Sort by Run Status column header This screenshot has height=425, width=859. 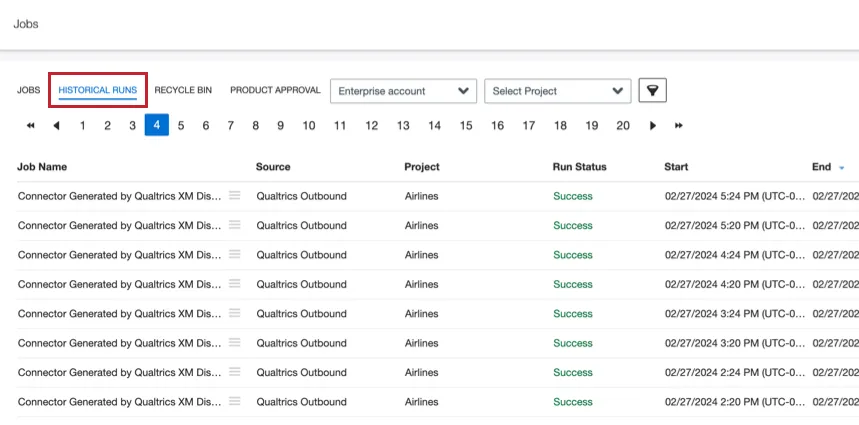pyautogui.click(x=579, y=167)
